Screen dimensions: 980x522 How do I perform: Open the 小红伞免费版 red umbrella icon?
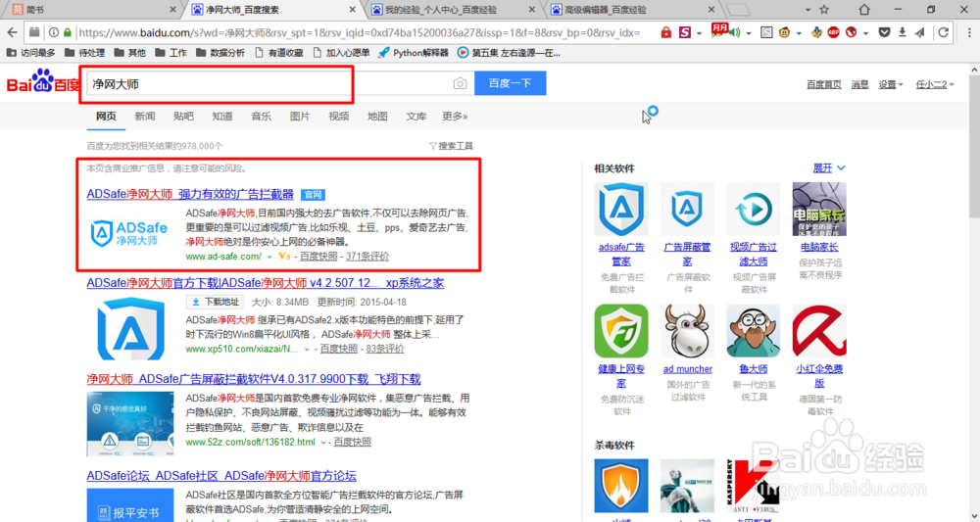point(819,331)
